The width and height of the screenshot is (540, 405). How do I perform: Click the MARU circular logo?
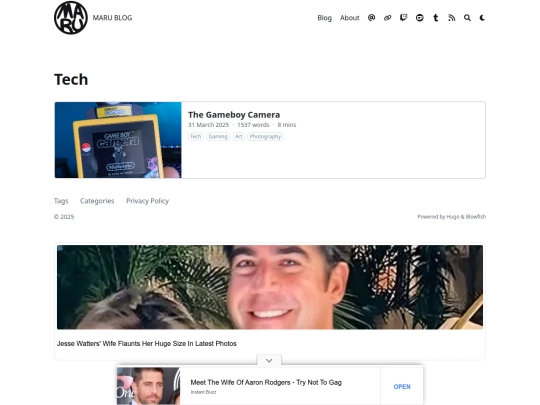pyautogui.click(x=71, y=18)
